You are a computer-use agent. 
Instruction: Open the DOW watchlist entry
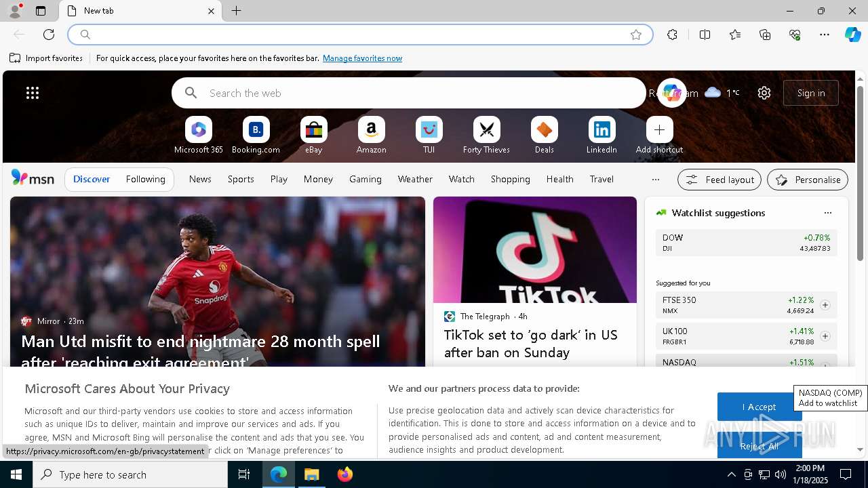[x=746, y=243]
